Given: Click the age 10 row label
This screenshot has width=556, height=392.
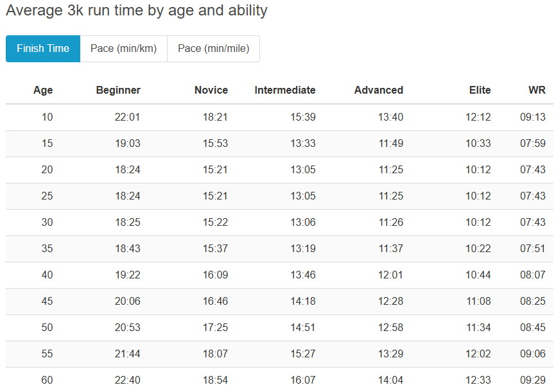Looking at the screenshot, I should click(x=48, y=117).
